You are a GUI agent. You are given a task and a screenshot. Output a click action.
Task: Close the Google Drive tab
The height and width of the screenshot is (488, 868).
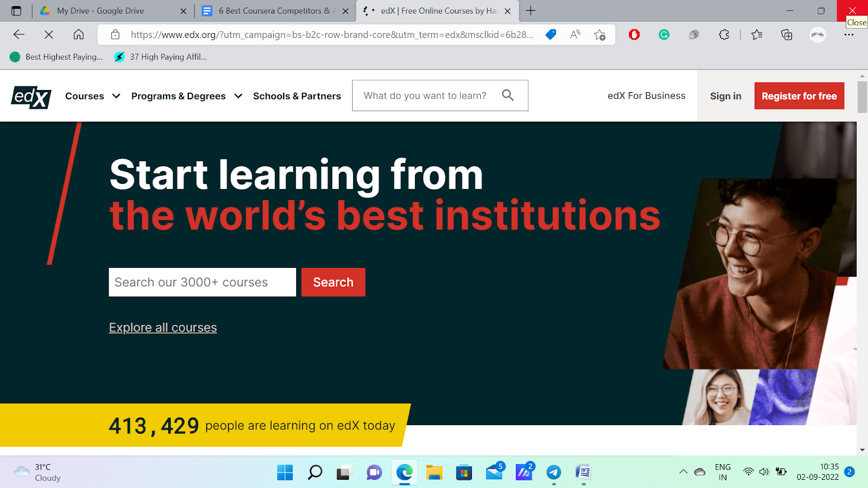click(x=183, y=11)
